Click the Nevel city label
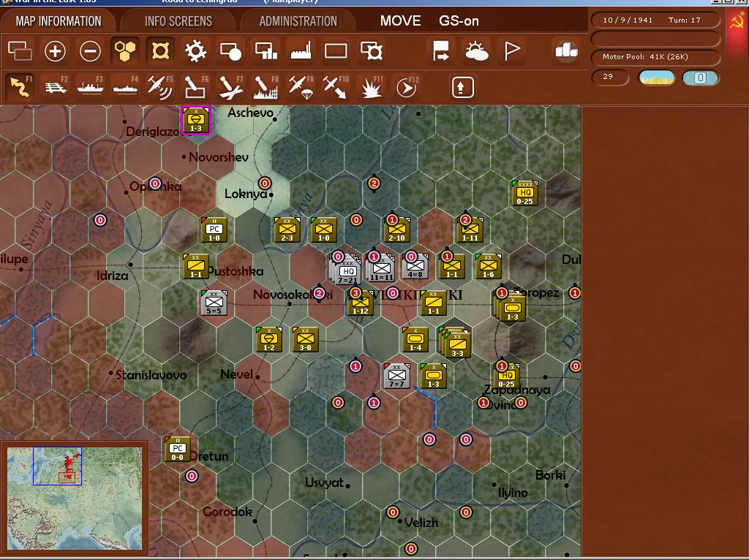Screen dimensions: 749x560 click(236, 374)
